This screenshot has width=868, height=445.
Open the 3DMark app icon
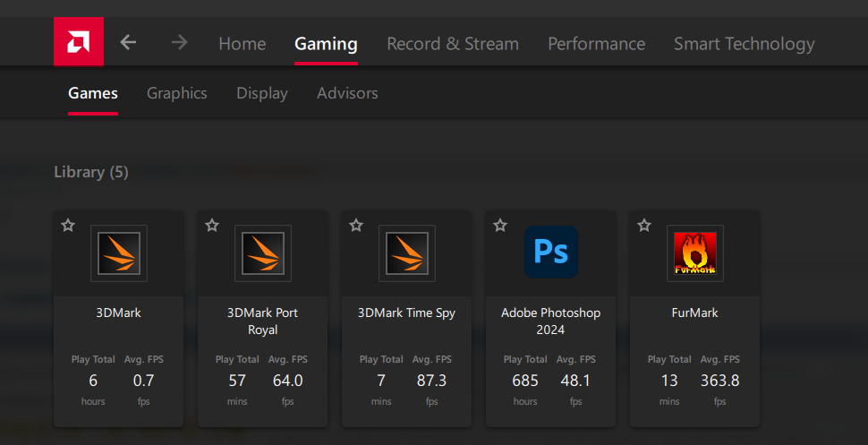pos(119,253)
